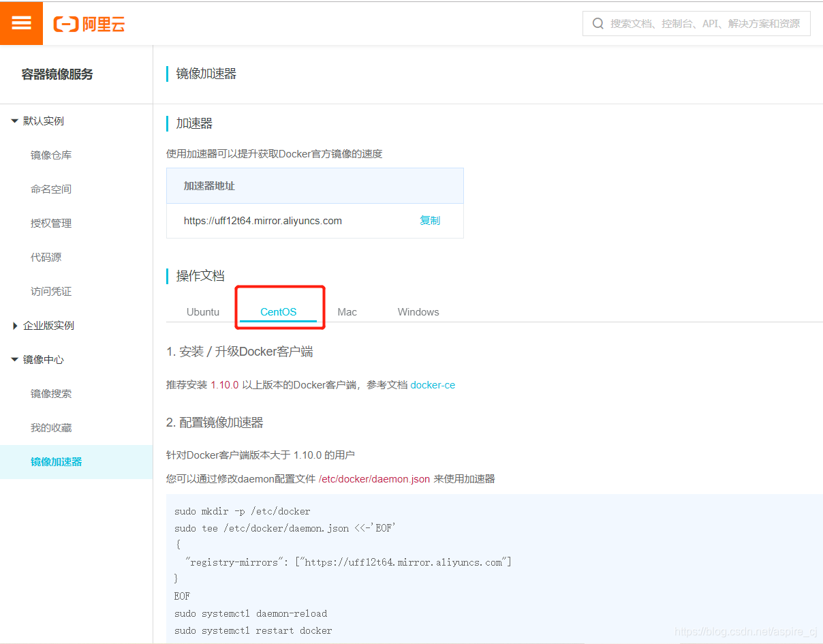Focus the top search input field
Image resolution: width=823 pixels, height=644 pixels.
click(x=696, y=23)
